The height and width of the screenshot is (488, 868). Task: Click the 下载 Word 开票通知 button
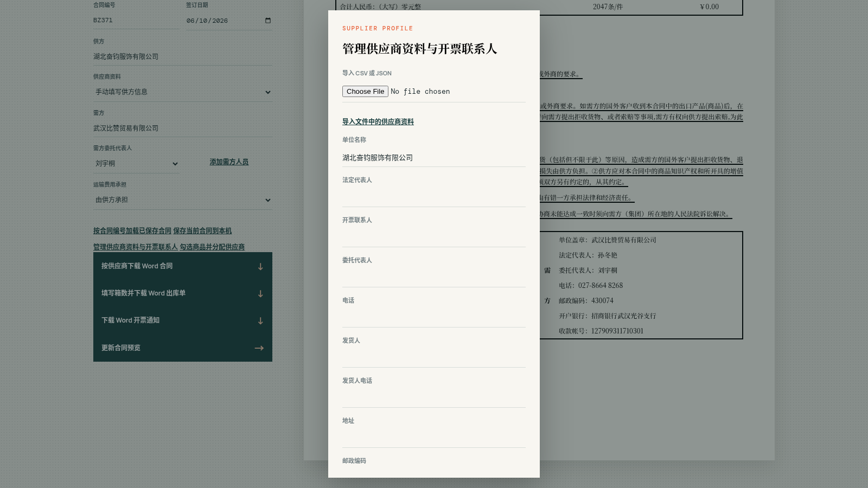click(183, 320)
